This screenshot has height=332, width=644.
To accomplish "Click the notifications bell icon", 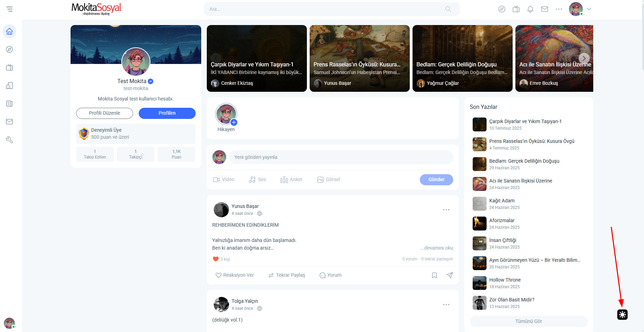I will [x=530, y=9].
